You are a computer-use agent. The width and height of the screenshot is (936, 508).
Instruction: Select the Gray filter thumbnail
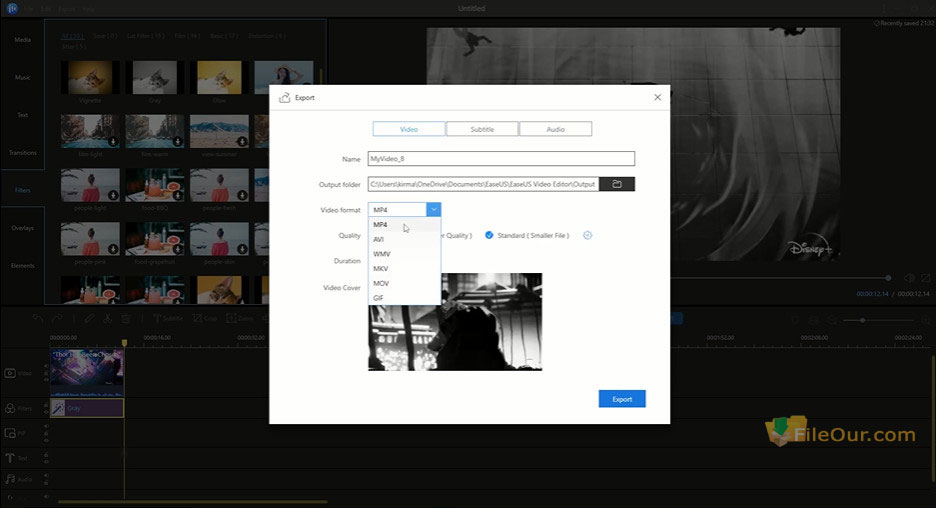155,77
